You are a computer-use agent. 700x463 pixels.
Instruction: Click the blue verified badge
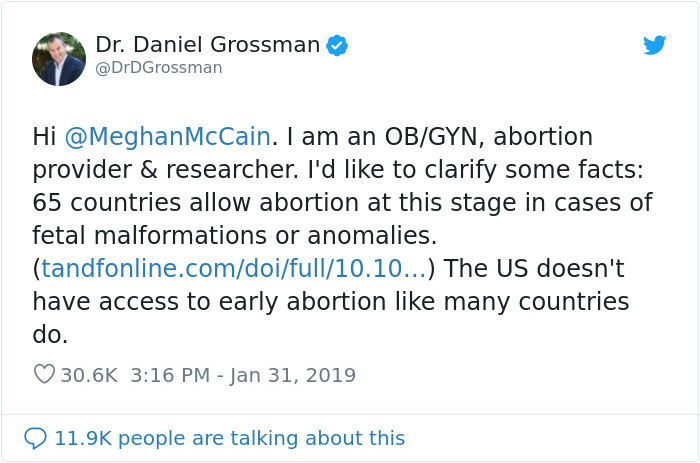[x=338, y=45]
